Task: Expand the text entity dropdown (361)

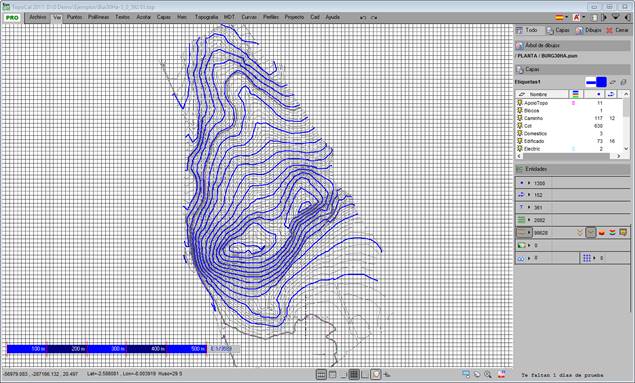Action: 529,208
